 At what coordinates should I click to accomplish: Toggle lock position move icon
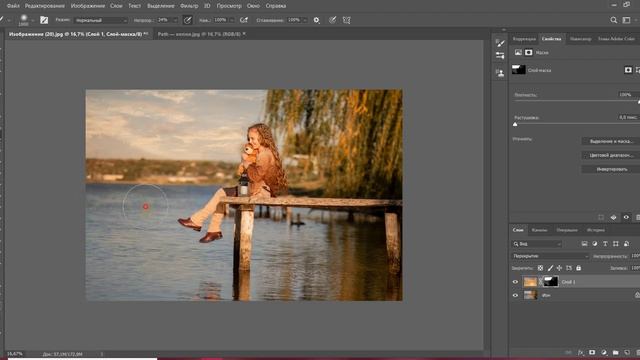coord(559,268)
